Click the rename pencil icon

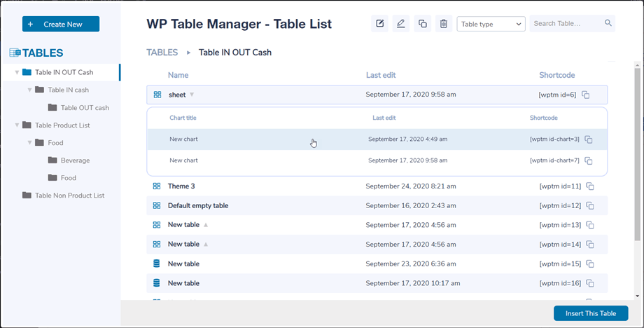tap(400, 24)
